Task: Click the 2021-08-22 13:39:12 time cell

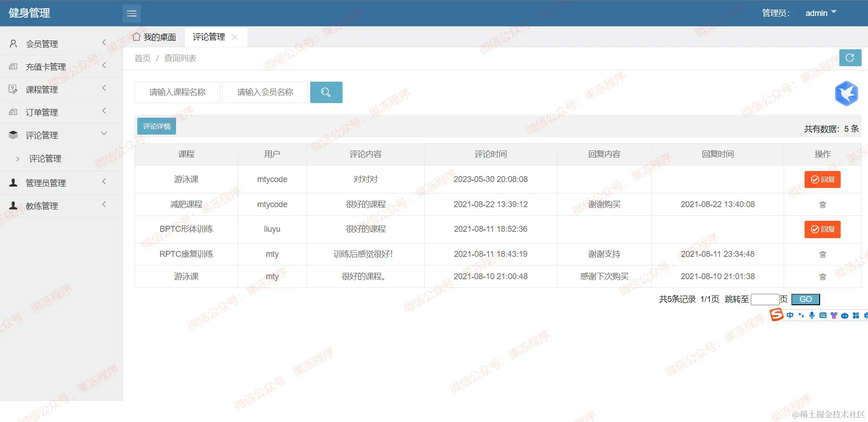Action: click(491, 204)
